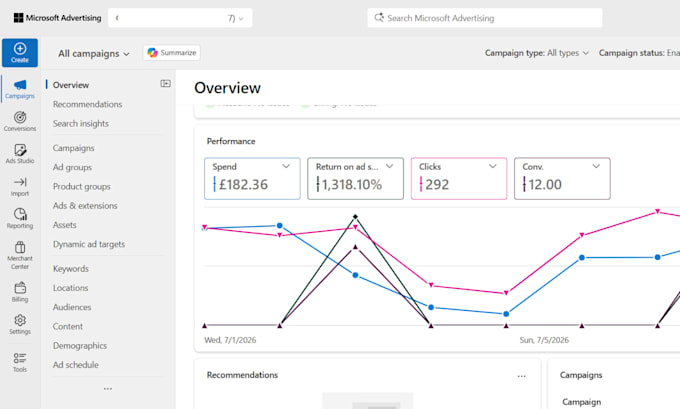Select Overview in side menu
The height and width of the screenshot is (409, 680).
(x=71, y=85)
